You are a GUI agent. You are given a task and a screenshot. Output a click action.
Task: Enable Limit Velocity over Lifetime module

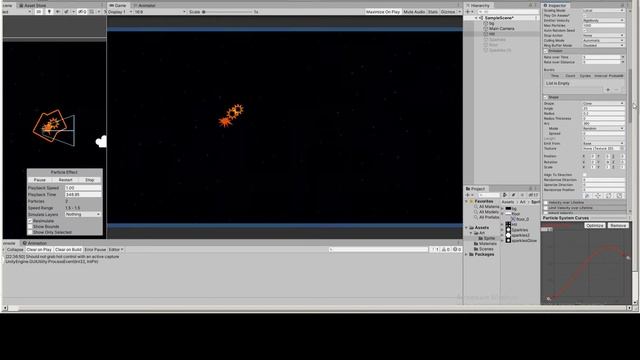tap(546, 208)
